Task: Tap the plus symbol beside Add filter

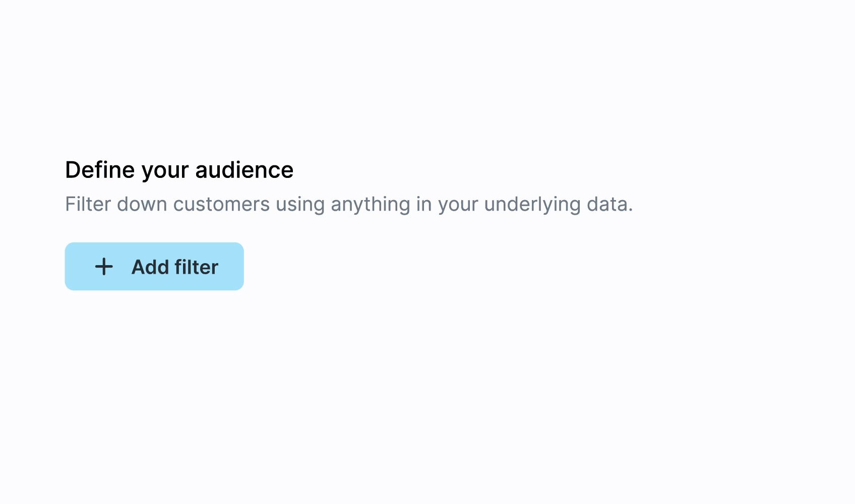Action: (104, 267)
